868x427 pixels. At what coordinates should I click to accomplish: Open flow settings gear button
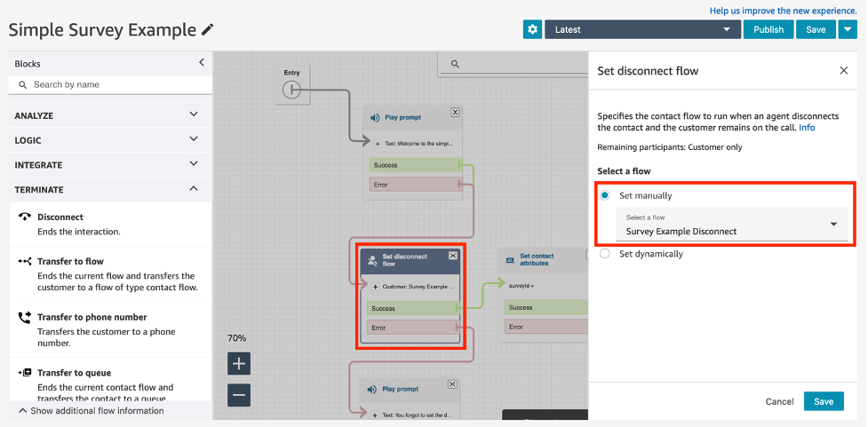pyautogui.click(x=532, y=30)
